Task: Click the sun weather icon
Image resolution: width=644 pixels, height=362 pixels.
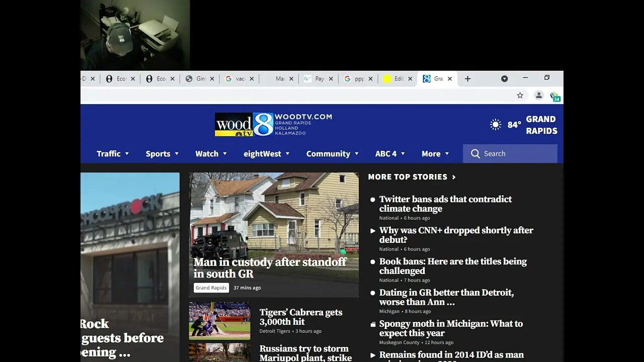Action: 496,125
